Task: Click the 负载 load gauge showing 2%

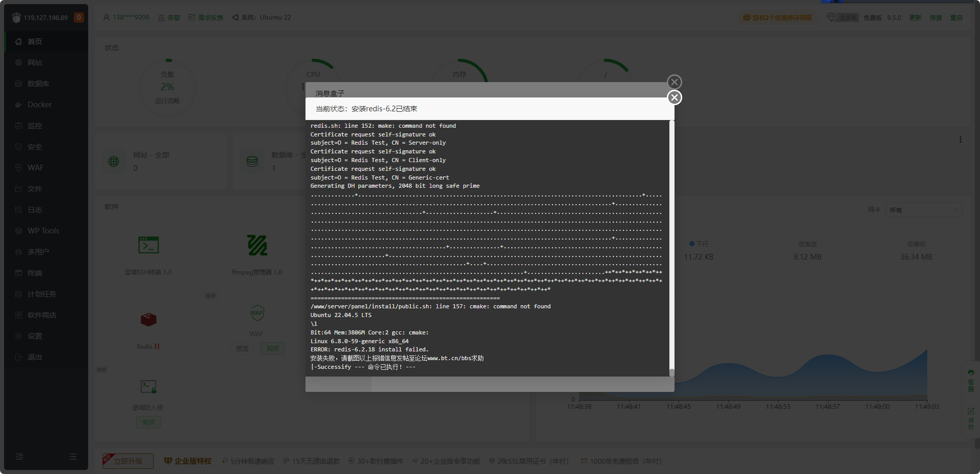Action: click(168, 87)
